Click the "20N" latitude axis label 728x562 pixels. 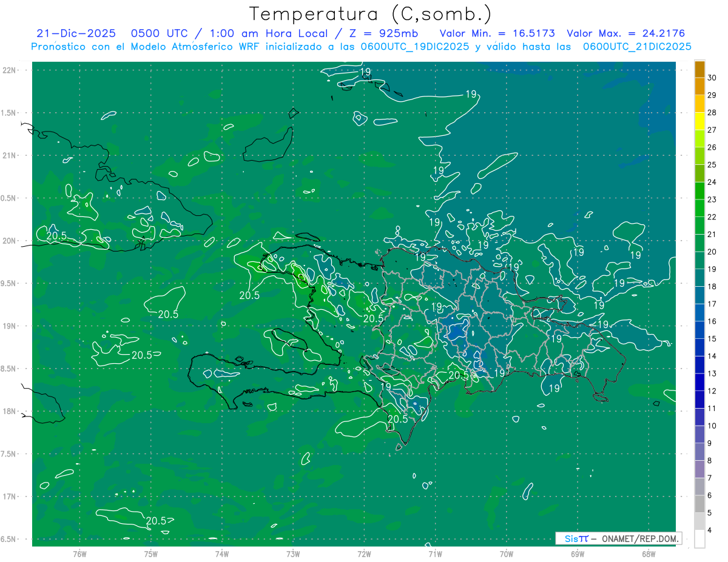[10, 241]
